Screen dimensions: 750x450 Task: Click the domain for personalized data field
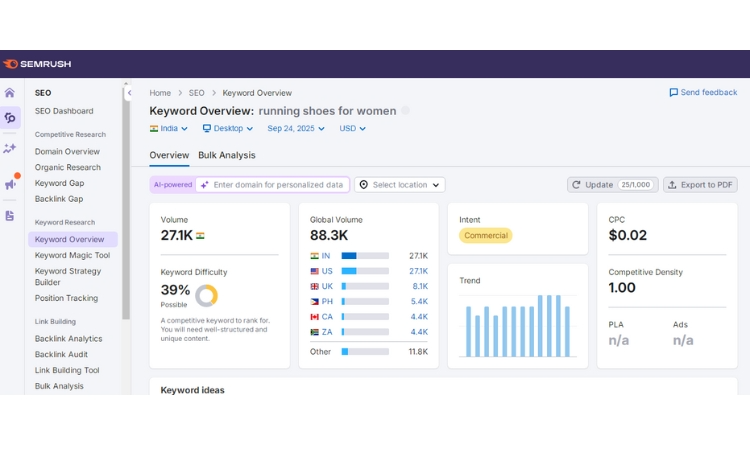pyautogui.click(x=277, y=185)
